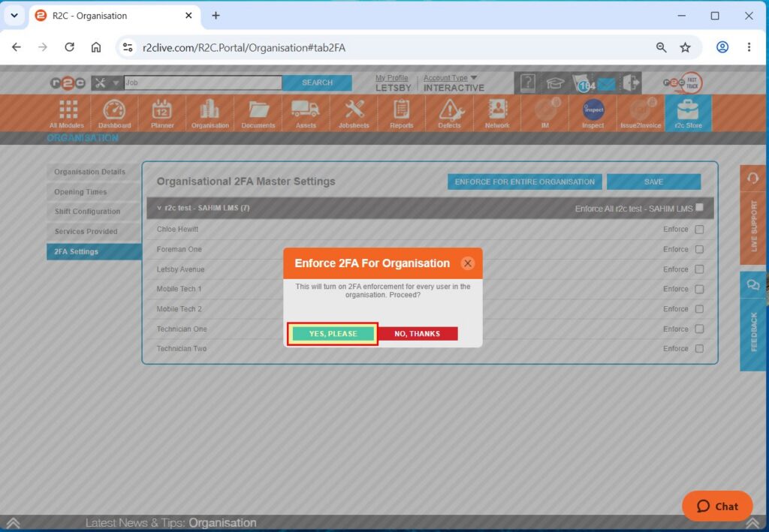Expand bottom-right footer double chevron
Screen dimensions: 769x532
click(x=752, y=523)
